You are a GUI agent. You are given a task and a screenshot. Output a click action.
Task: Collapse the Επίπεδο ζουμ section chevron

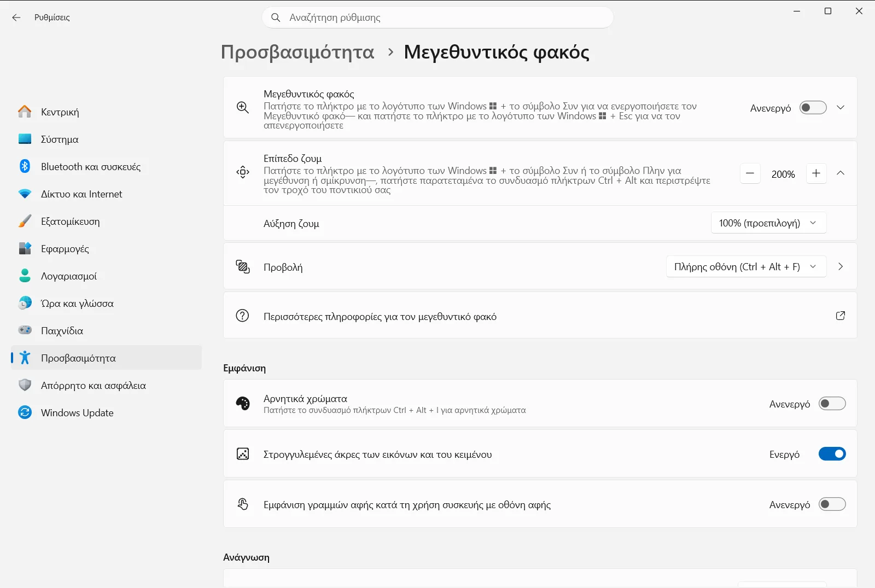[841, 173]
